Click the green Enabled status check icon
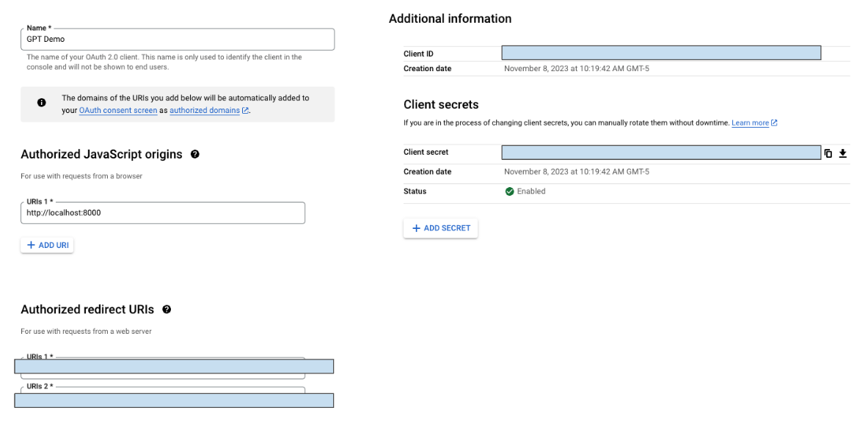 (x=509, y=191)
